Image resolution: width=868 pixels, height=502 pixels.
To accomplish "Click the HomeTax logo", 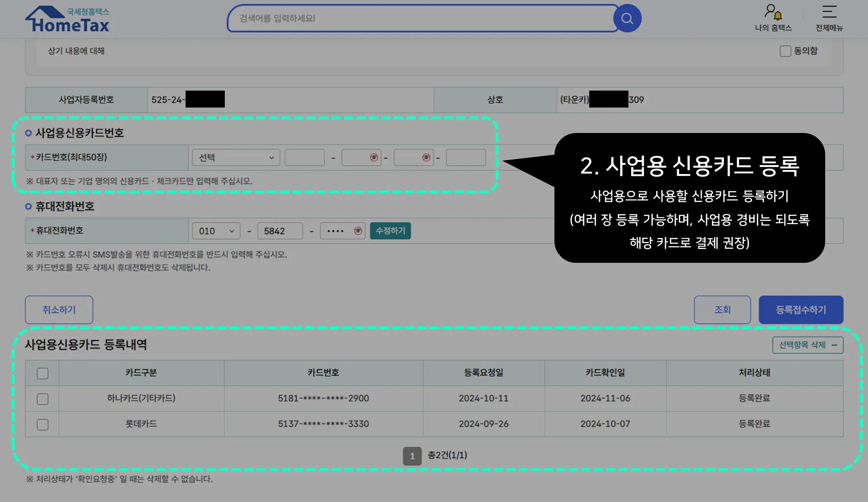I will click(x=67, y=20).
